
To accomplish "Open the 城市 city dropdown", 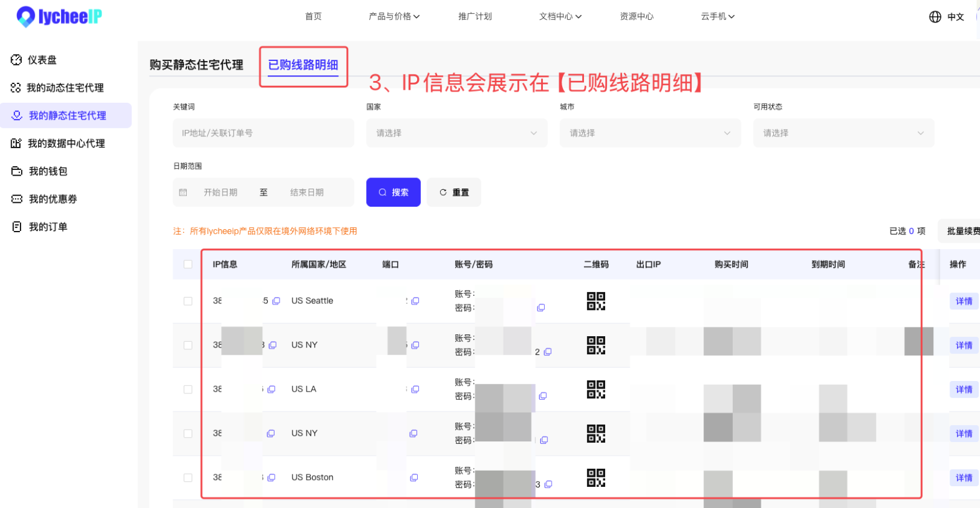I will [x=649, y=133].
